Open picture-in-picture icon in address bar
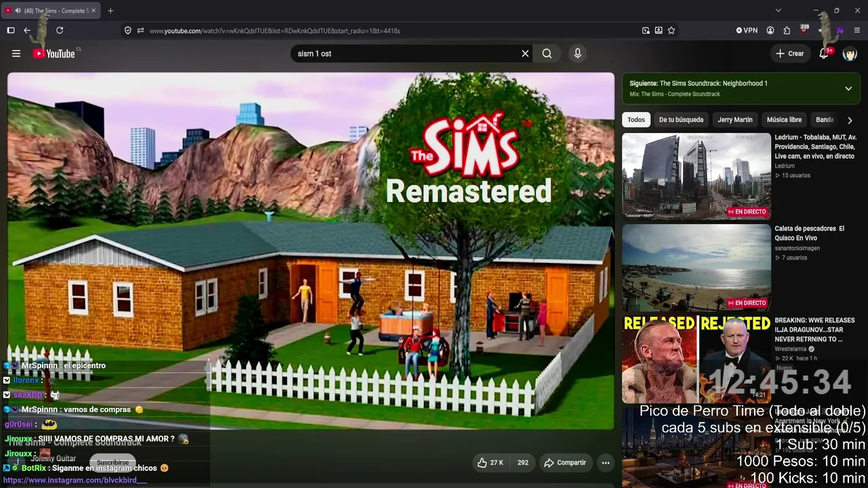Image resolution: width=868 pixels, height=488 pixels. click(x=646, y=30)
